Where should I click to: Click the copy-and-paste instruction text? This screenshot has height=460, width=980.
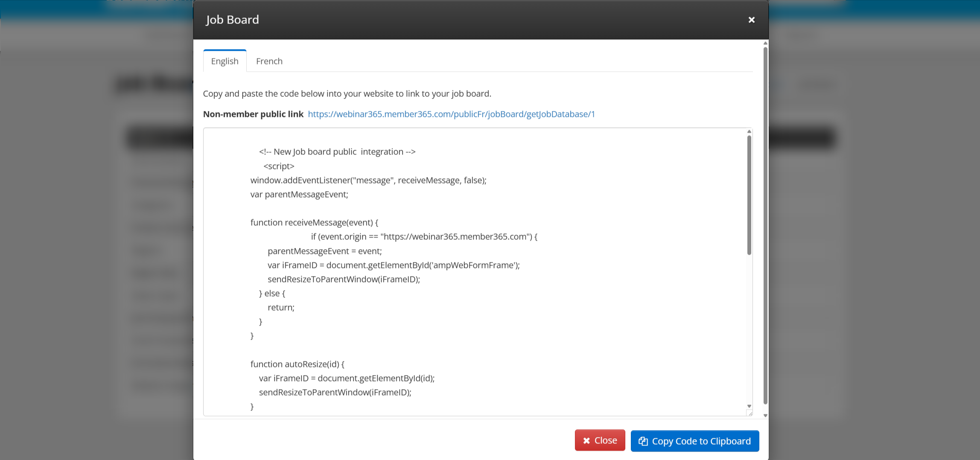click(347, 93)
